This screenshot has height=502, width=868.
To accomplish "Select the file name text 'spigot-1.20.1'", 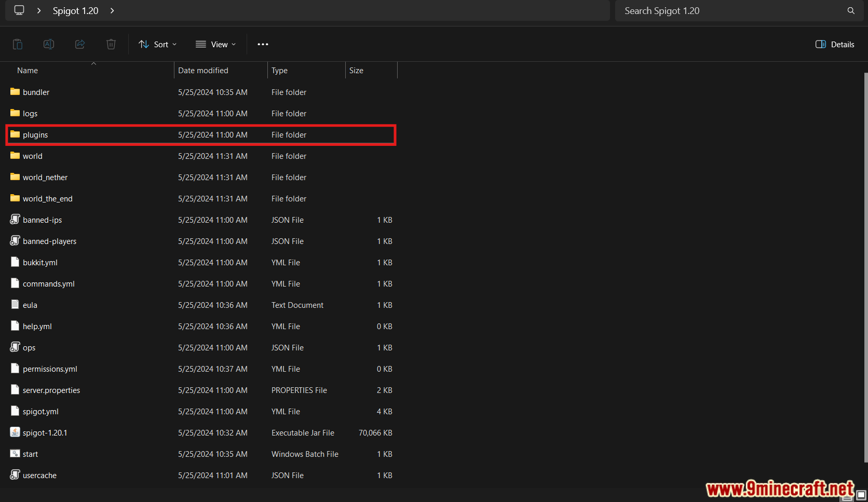I will (x=45, y=432).
